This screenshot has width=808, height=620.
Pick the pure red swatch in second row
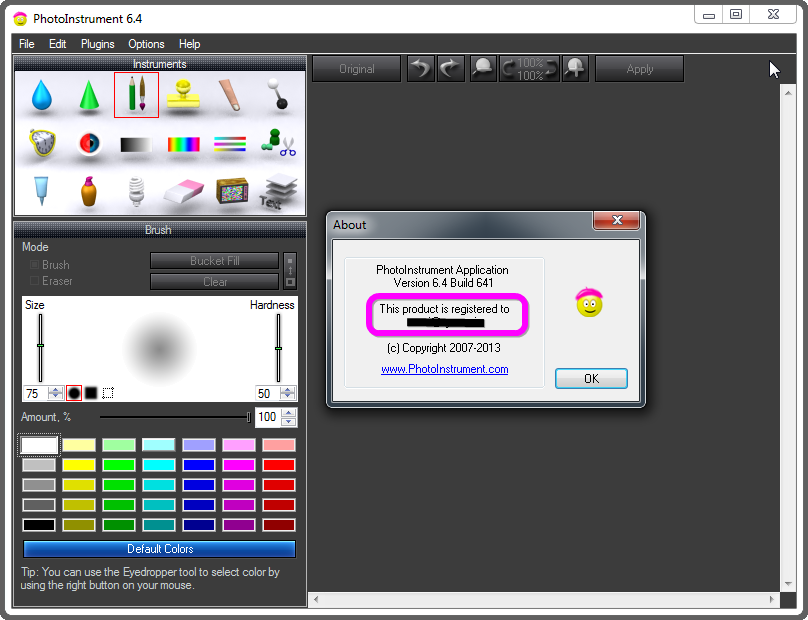coord(279,465)
